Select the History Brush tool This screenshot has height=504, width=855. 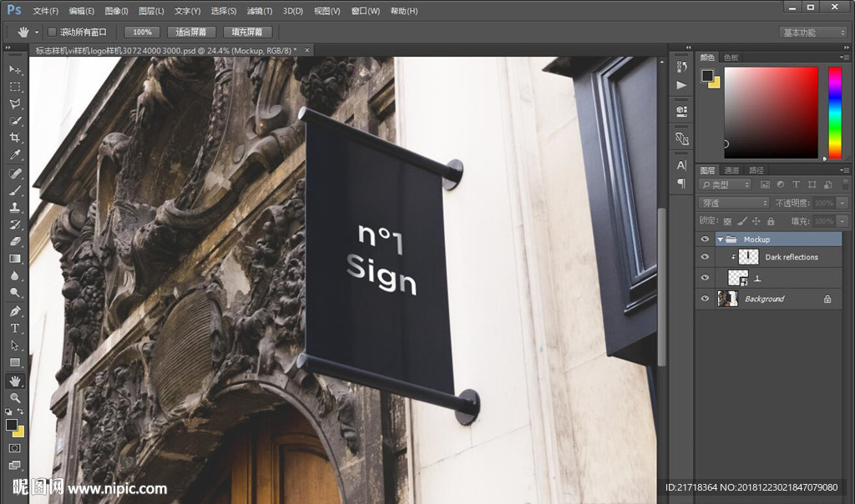pos(15,224)
